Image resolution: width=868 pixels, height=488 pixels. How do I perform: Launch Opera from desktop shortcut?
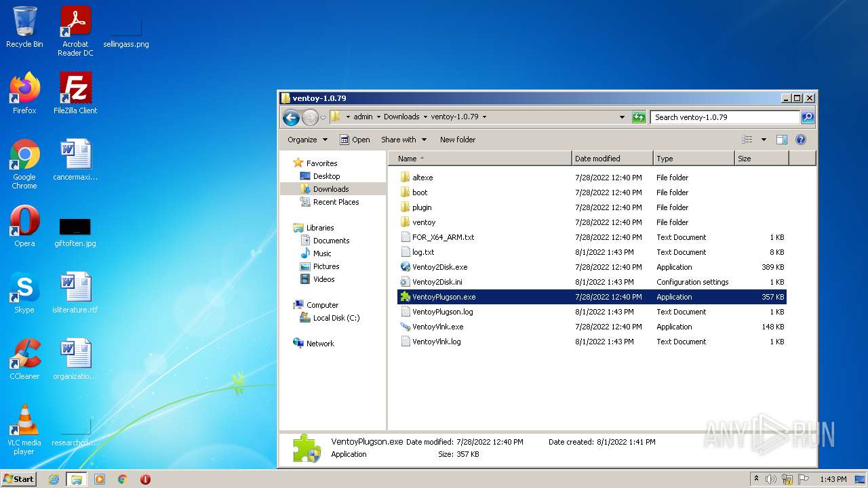click(x=24, y=226)
